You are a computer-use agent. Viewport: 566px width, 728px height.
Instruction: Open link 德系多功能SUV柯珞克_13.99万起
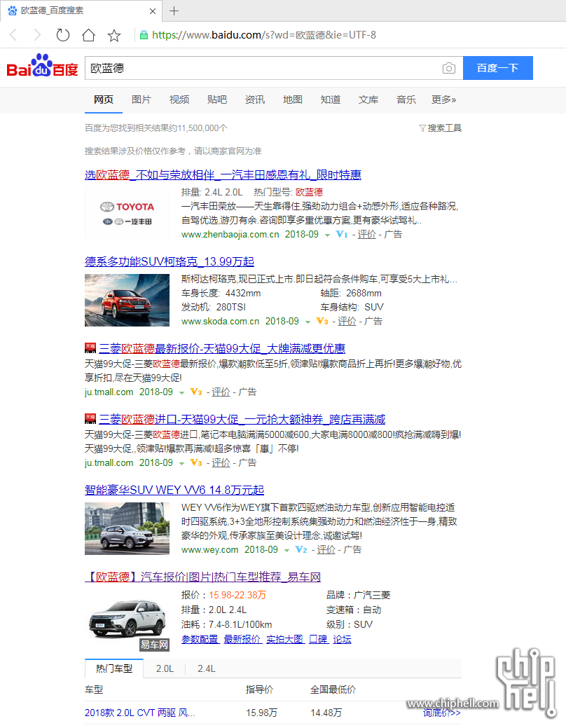[x=170, y=261]
